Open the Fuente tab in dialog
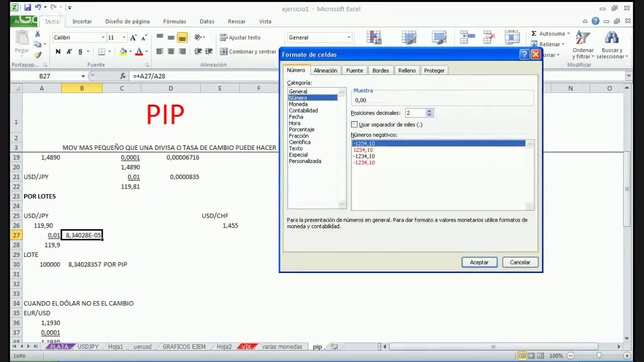 [355, 70]
